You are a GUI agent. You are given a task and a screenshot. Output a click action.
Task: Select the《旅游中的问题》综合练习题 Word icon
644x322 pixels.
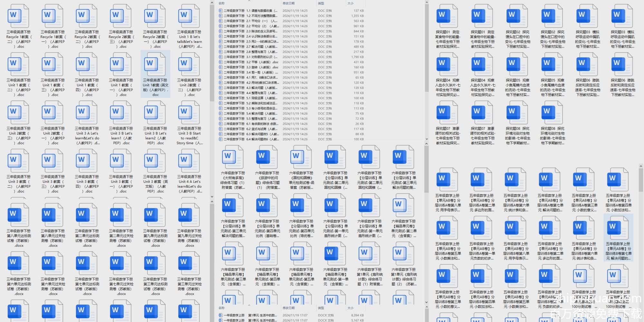[267, 157]
